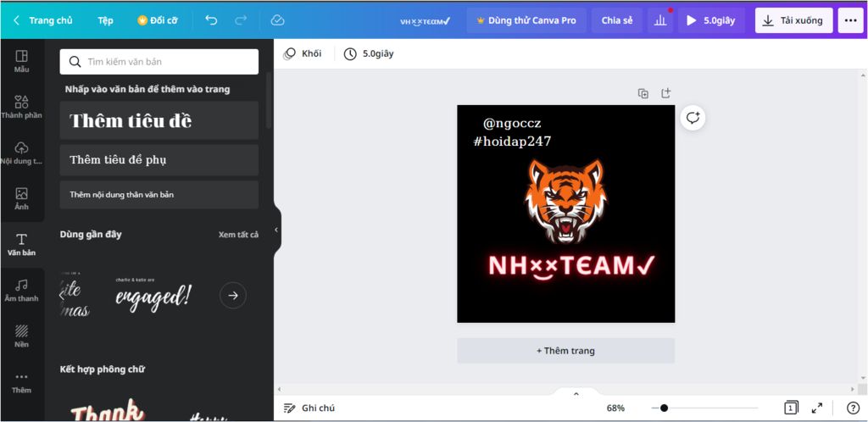Open the three-dot more options menu
This screenshot has height=422, width=868.
pyautogui.click(x=851, y=20)
